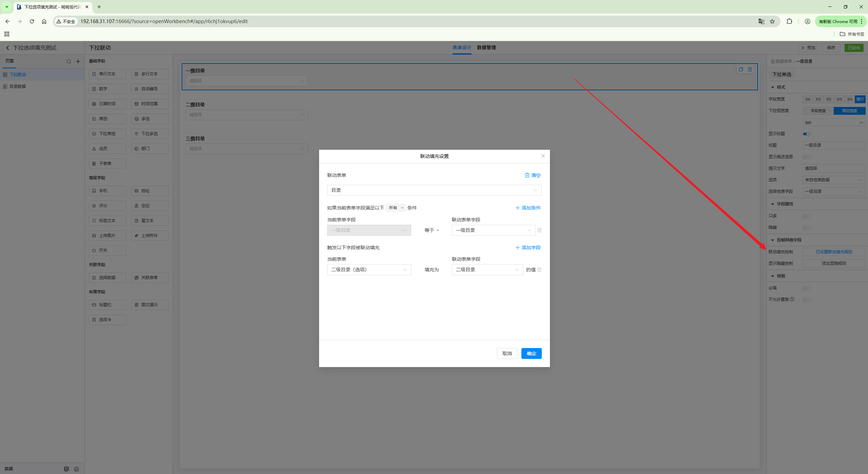Delete the 一级目录 field on canvas

coord(750,69)
